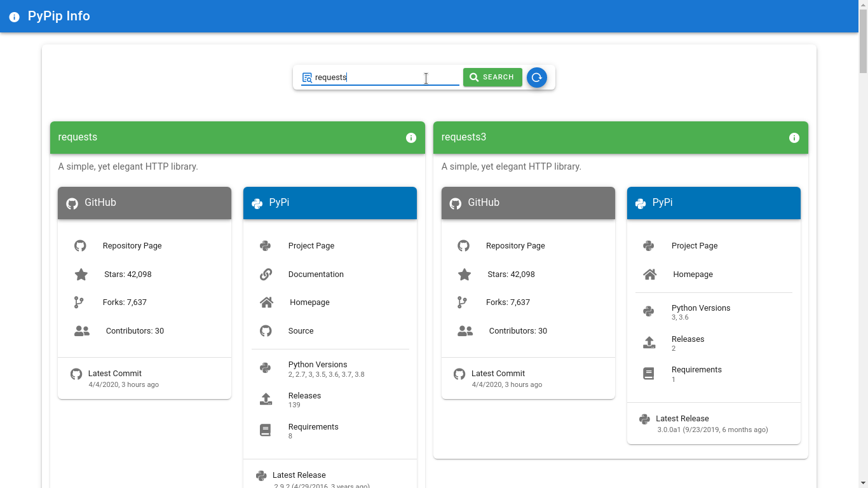This screenshot has width=868, height=488.
Task: Click the GitHub icon beside Repository Page in requests3
Action: 463,246
